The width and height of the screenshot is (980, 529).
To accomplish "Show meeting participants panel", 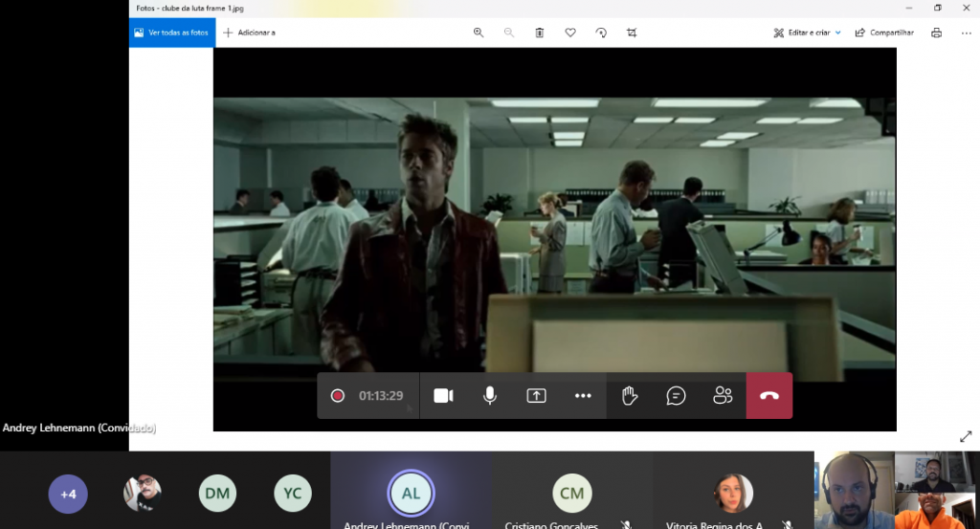I will 723,395.
